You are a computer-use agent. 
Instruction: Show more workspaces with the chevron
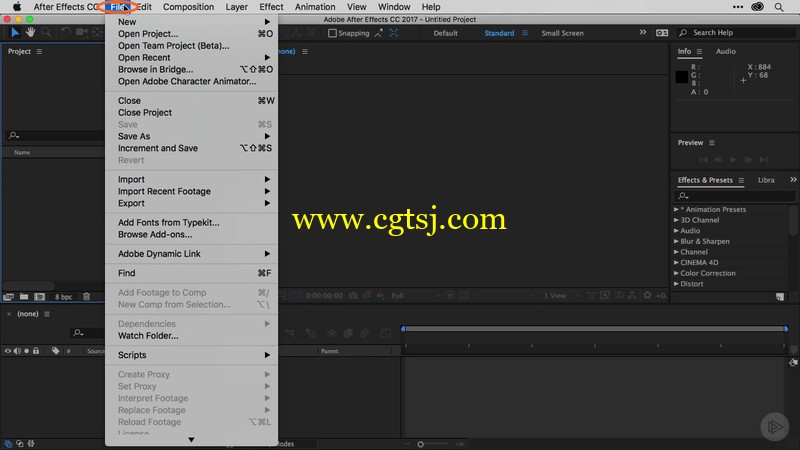(643, 32)
